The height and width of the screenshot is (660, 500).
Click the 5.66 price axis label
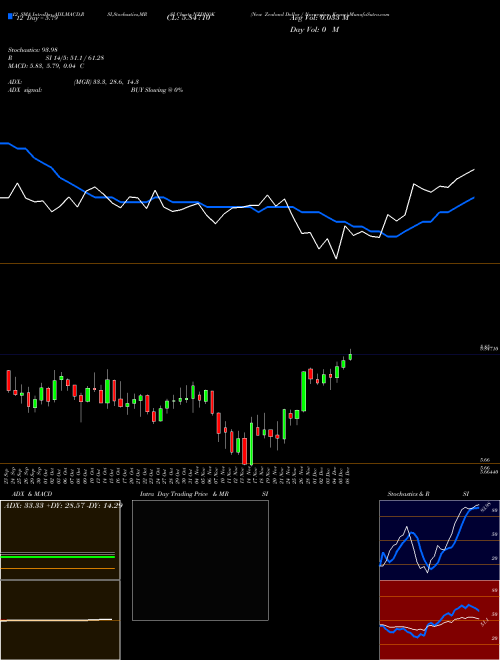point(484,461)
